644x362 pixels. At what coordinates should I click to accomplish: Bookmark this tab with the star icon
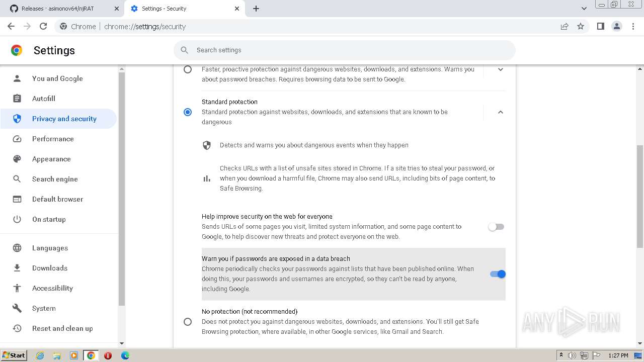[581, 26]
